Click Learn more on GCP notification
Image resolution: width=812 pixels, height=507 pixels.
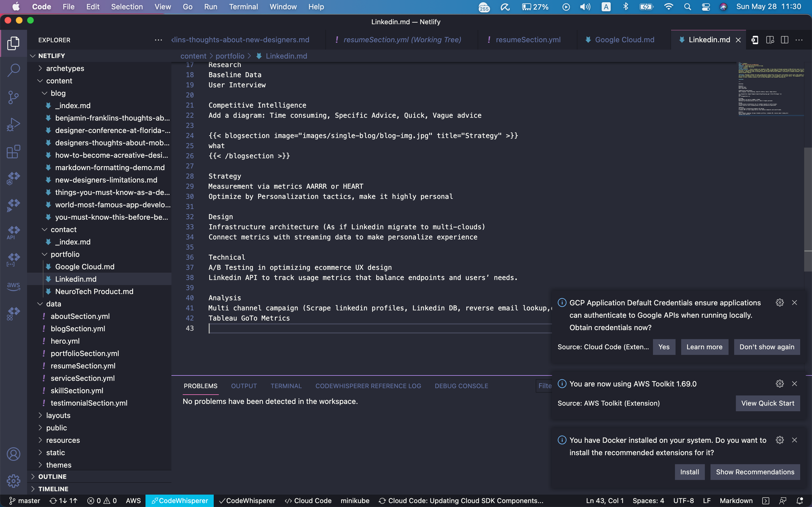pos(704,347)
